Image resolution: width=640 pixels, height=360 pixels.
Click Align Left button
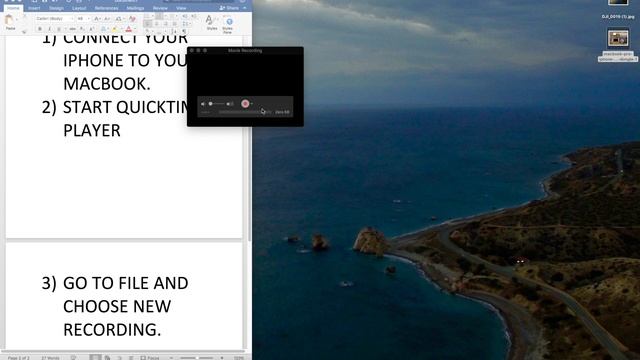point(148,24)
